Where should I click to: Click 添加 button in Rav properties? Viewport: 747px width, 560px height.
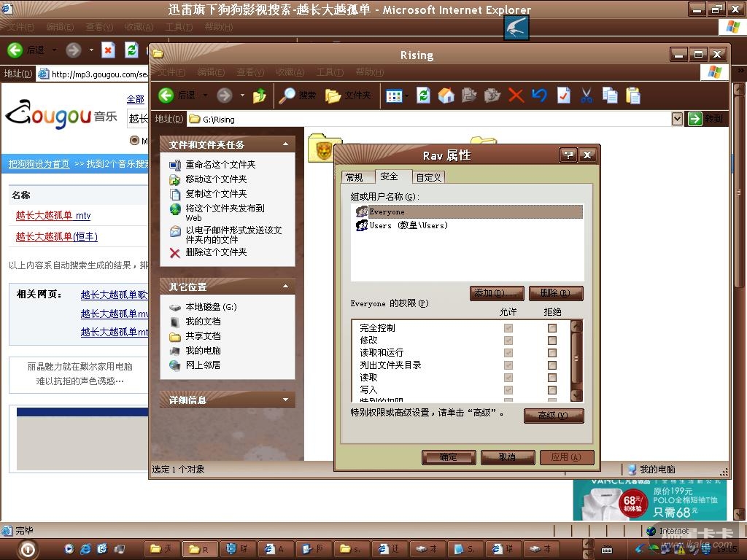tap(497, 293)
